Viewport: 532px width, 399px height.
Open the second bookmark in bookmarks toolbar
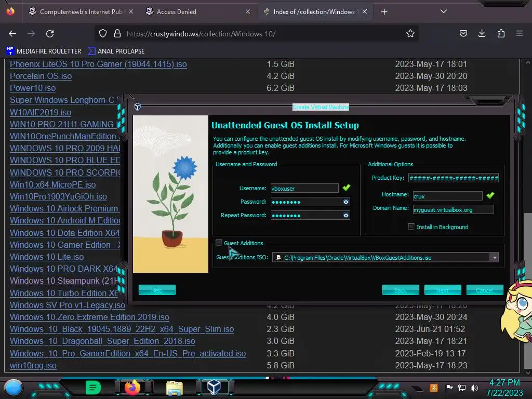(116, 51)
